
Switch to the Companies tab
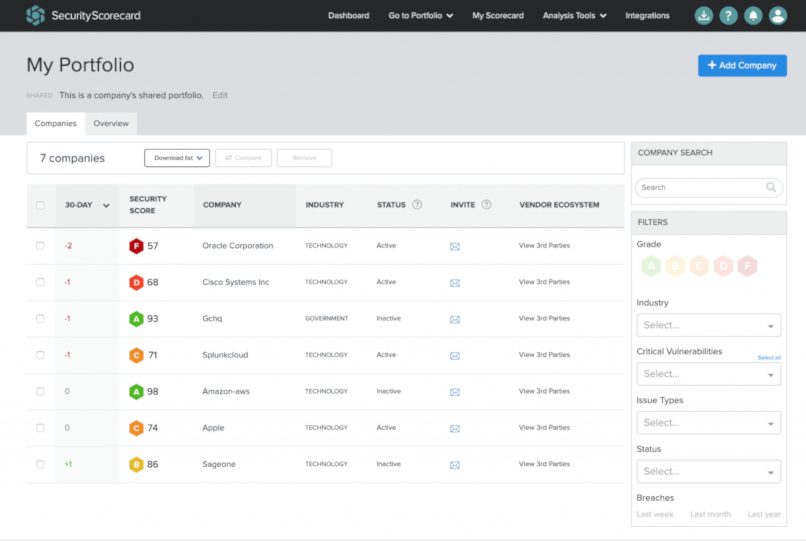click(56, 123)
